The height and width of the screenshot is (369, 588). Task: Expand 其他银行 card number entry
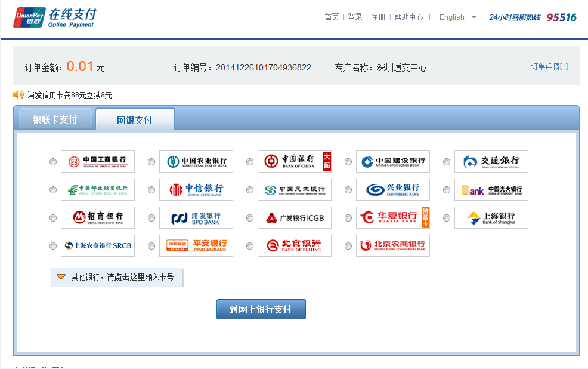tap(117, 278)
